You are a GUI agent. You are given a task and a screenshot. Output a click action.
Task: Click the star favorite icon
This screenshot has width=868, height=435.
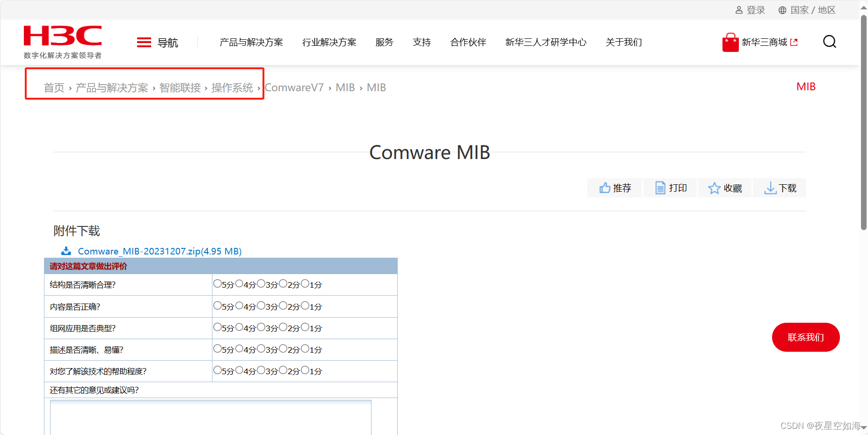pos(714,188)
